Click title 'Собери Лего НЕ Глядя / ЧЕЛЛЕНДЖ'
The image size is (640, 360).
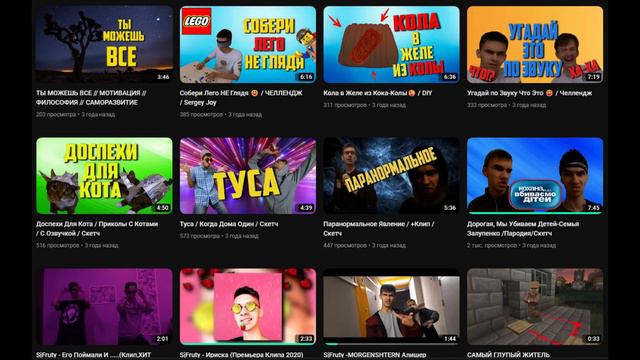coord(241,98)
